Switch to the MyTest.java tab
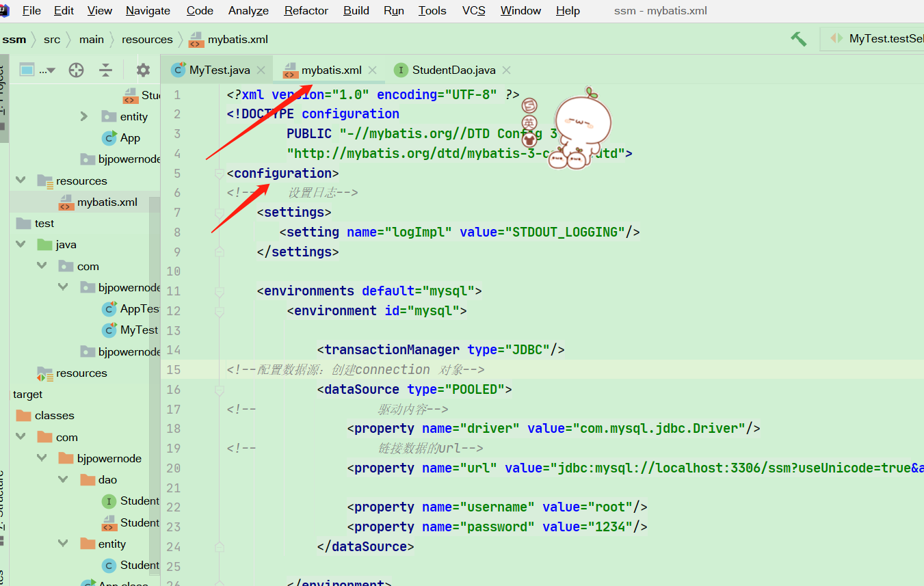The width and height of the screenshot is (924, 586). pyautogui.click(x=219, y=70)
